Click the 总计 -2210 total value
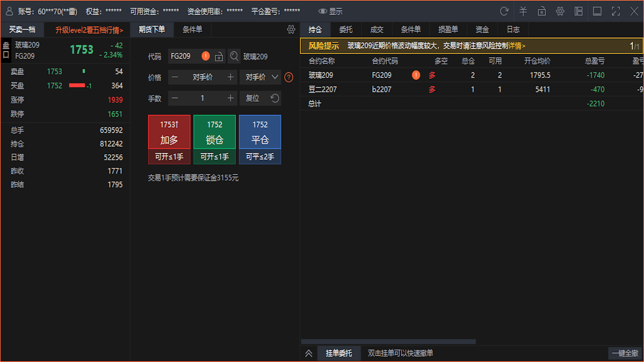Screen dimensions: 644x362 coord(596,104)
